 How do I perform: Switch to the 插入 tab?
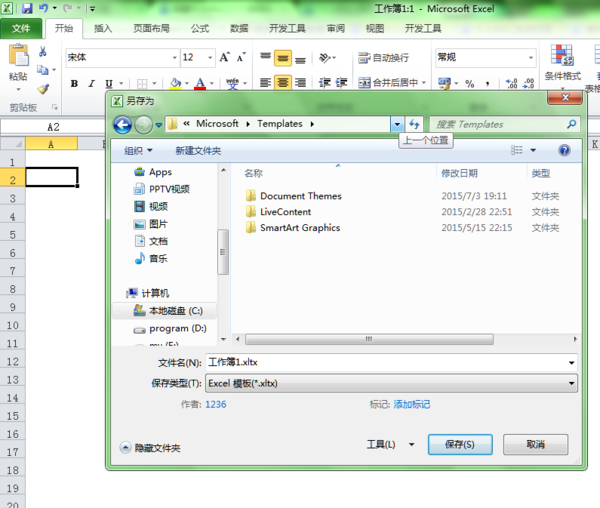tap(103, 28)
